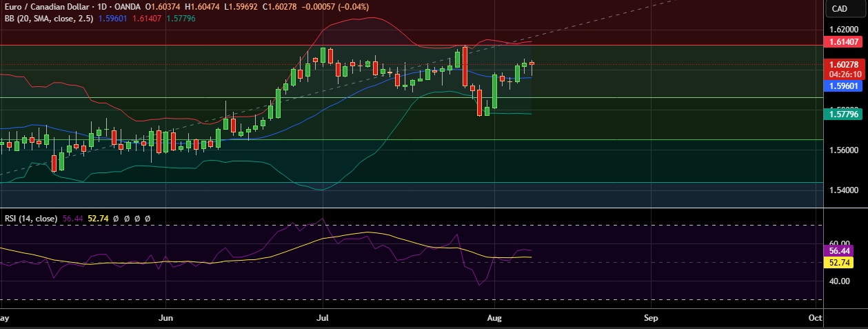Click the red 1.61407 price axis label
Viewport: 868px width, 329px height.
(x=842, y=42)
